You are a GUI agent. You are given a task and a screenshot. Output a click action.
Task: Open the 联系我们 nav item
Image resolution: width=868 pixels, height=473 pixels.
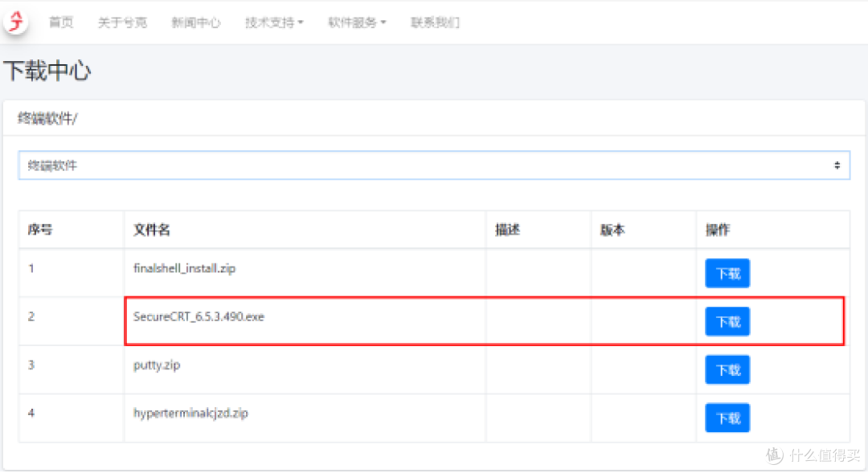click(x=435, y=22)
